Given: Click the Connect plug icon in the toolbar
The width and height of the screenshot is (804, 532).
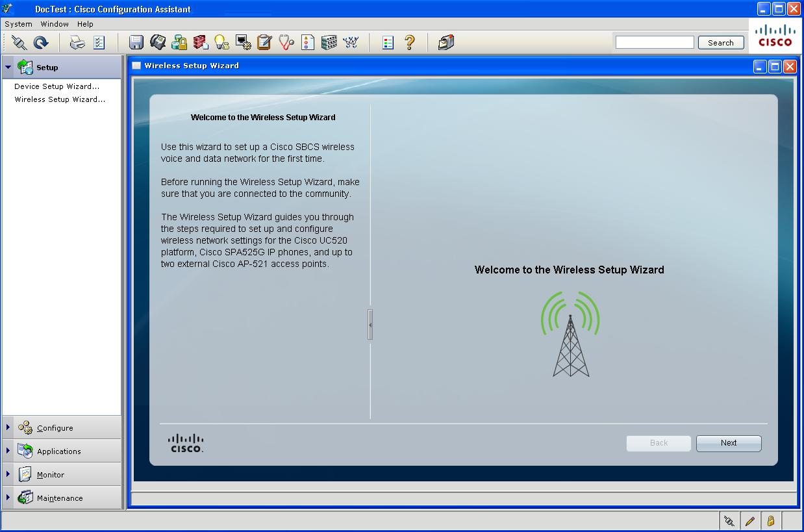Looking at the screenshot, I should tap(19, 43).
